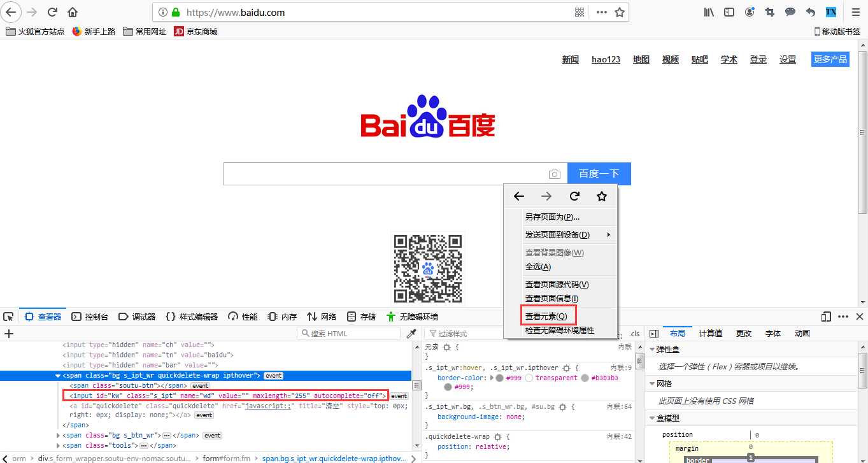868x463 pixels.
Task: Open the 更多产品 button
Action: pyautogui.click(x=830, y=59)
